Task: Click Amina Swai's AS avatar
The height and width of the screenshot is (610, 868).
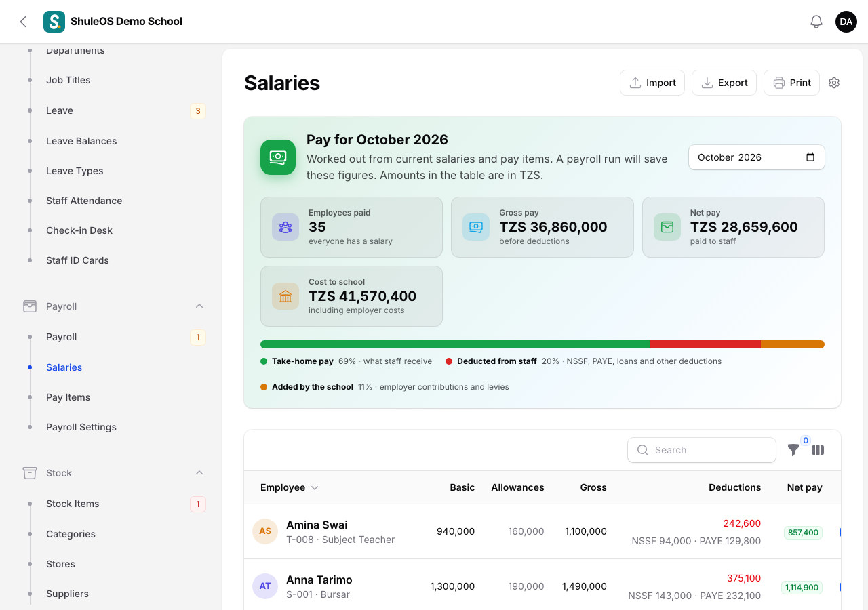Action: (x=265, y=531)
